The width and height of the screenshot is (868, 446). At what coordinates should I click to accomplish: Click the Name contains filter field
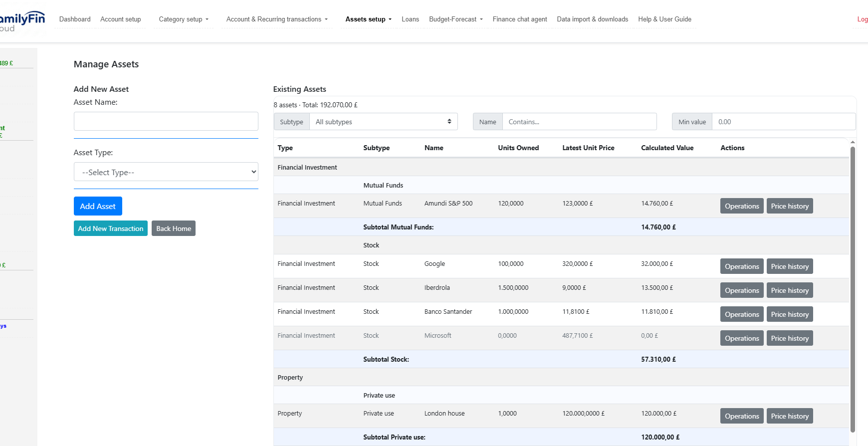[x=579, y=122]
